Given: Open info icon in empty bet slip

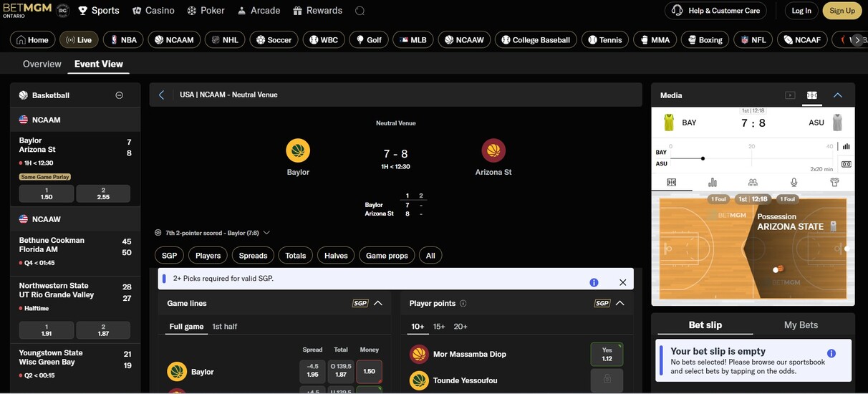Looking at the screenshot, I should pyautogui.click(x=831, y=353).
